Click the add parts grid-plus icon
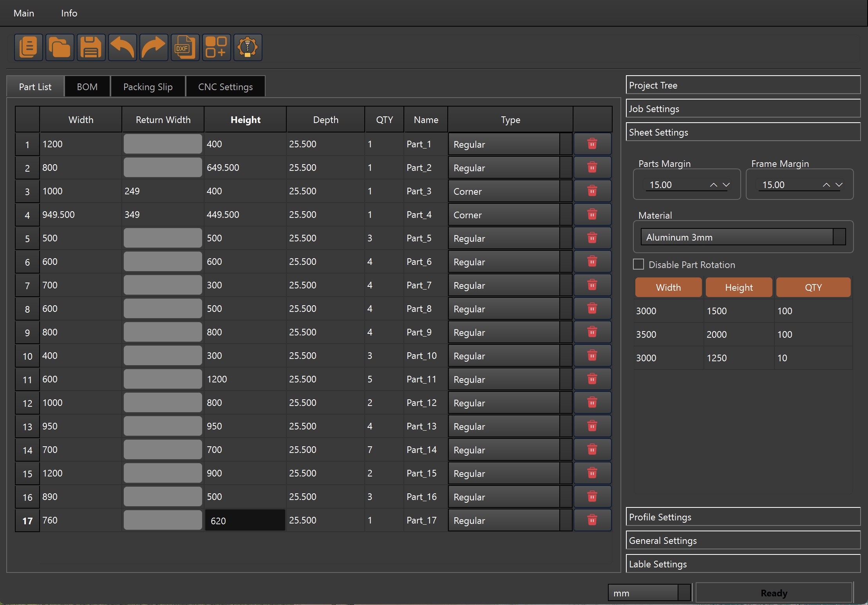 click(x=216, y=47)
